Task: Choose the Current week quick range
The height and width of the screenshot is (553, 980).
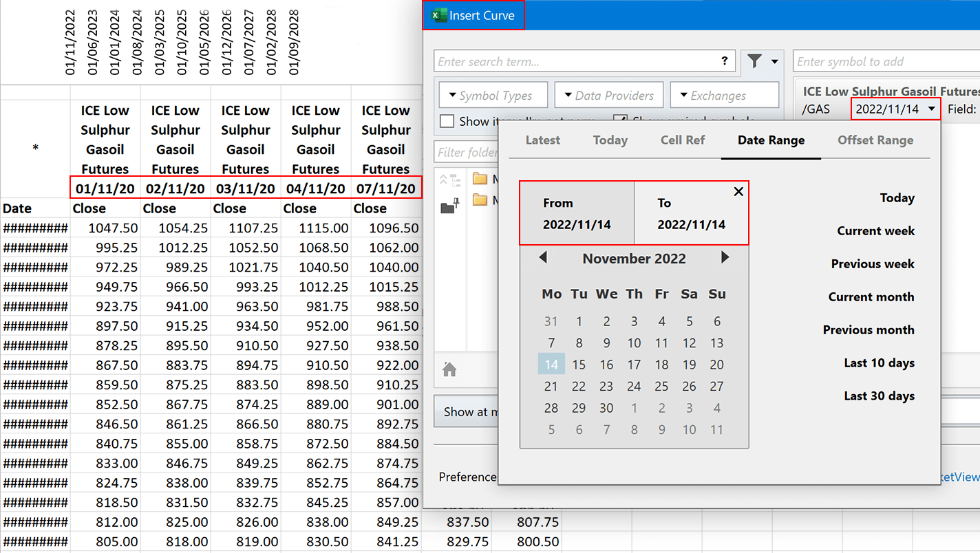Action: coord(876,231)
